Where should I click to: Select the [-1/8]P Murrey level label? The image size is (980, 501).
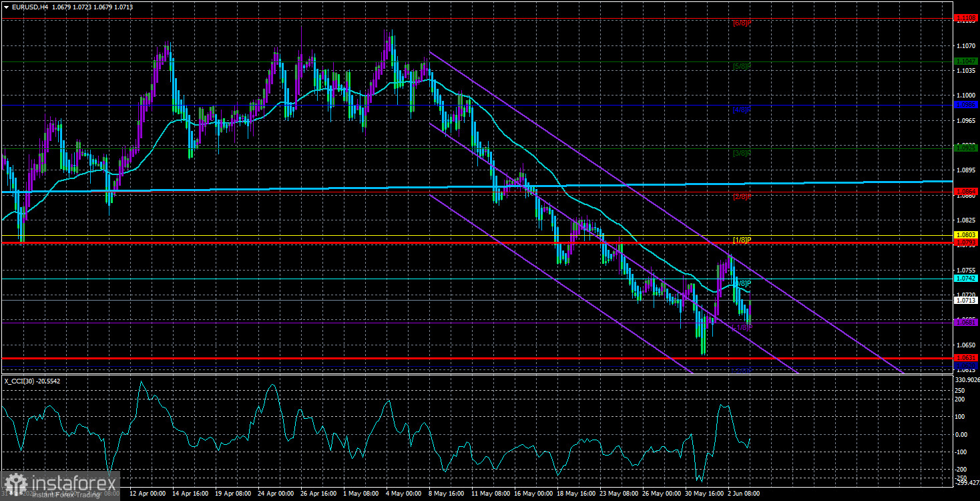pos(742,327)
